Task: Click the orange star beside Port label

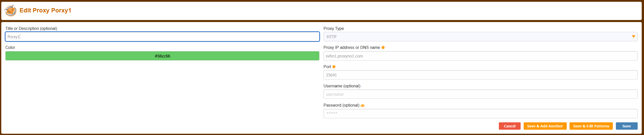Action: click(334, 67)
